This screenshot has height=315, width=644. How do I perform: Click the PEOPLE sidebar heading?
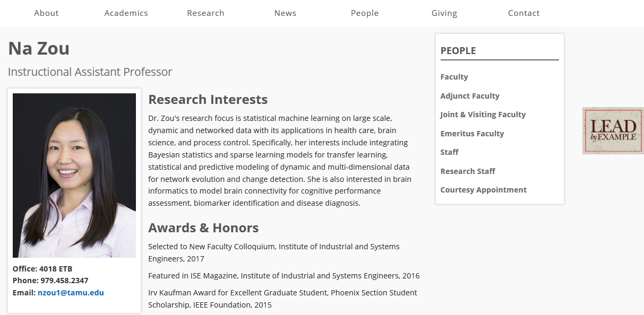coord(458,51)
